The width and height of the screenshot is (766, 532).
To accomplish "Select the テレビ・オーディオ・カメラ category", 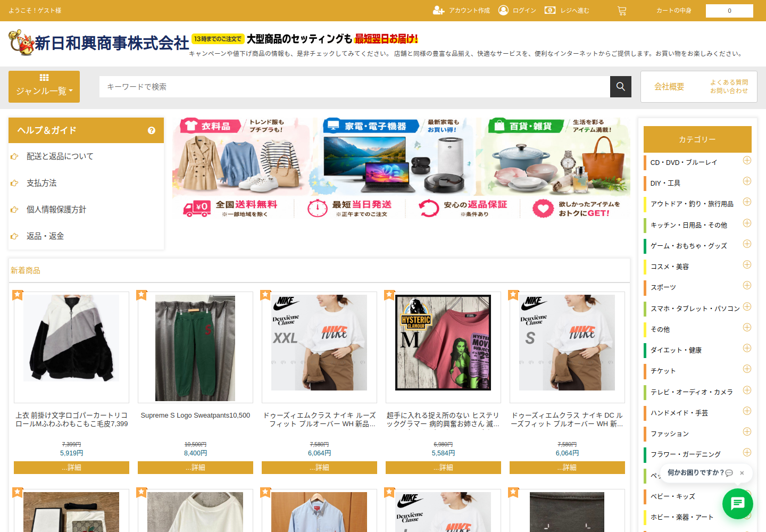I will (x=692, y=392).
